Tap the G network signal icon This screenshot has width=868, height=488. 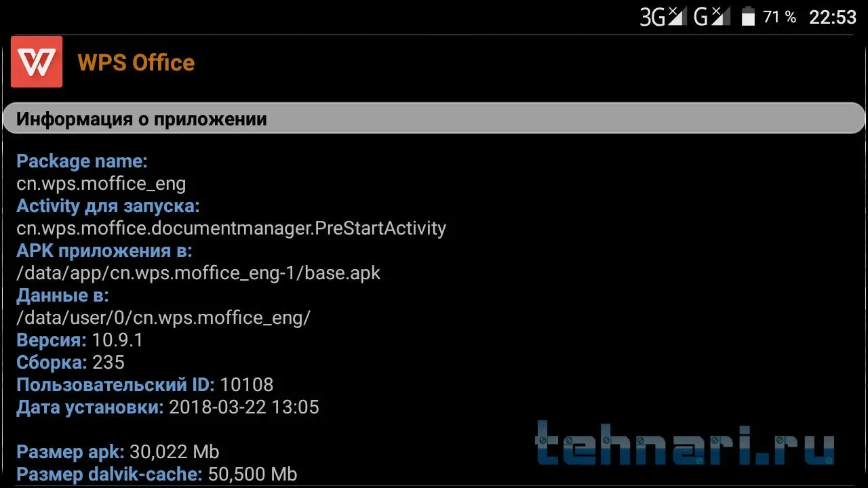[712, 17]
